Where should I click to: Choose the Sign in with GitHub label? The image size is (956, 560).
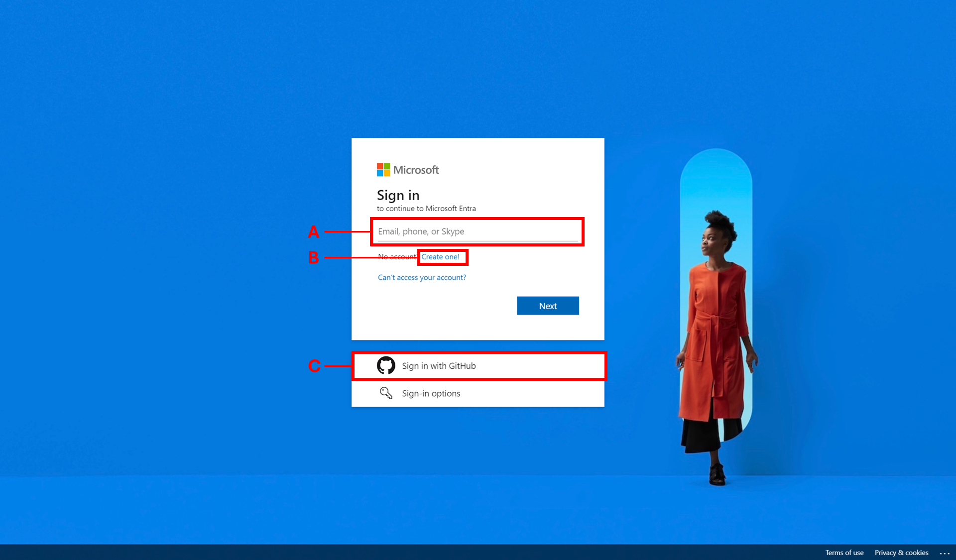point(439,366)
